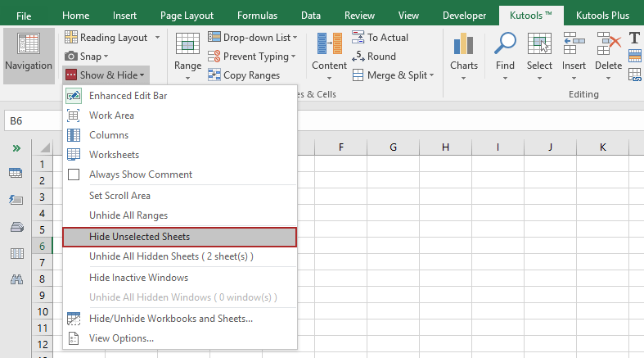The image size is (644, 358).
Task: Open the workbook & sheet sidebar icon
Action: coord(16,173)
